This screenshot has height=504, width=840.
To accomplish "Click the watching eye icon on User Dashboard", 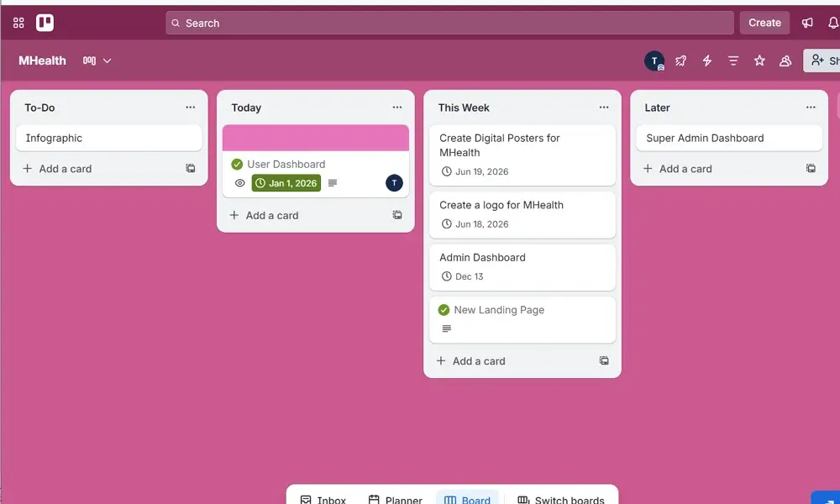I will point(239,183).
